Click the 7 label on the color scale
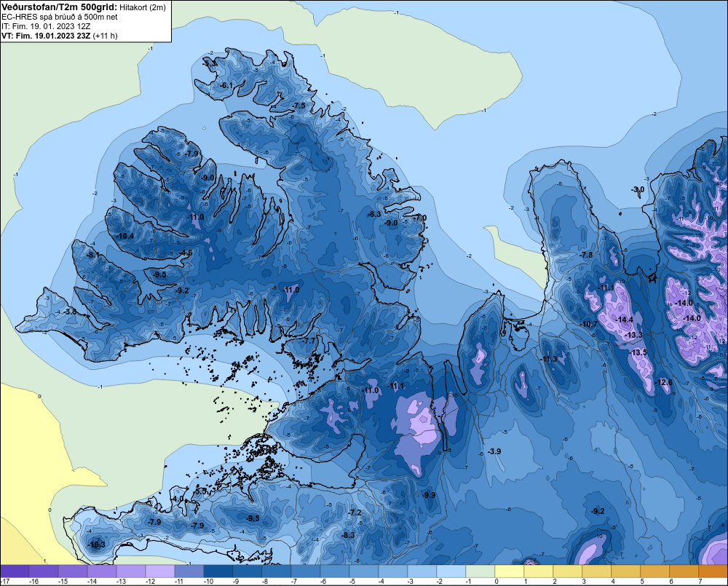This screenshot has width=728, height=586. [x=700, y=582]
